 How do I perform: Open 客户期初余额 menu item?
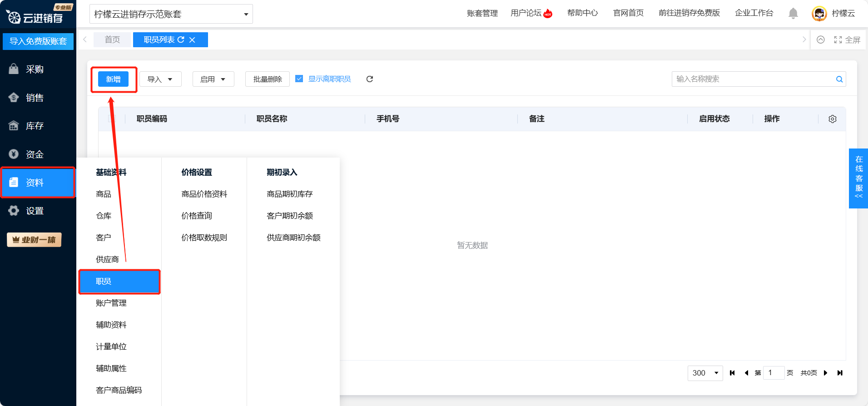click(290, 216)
